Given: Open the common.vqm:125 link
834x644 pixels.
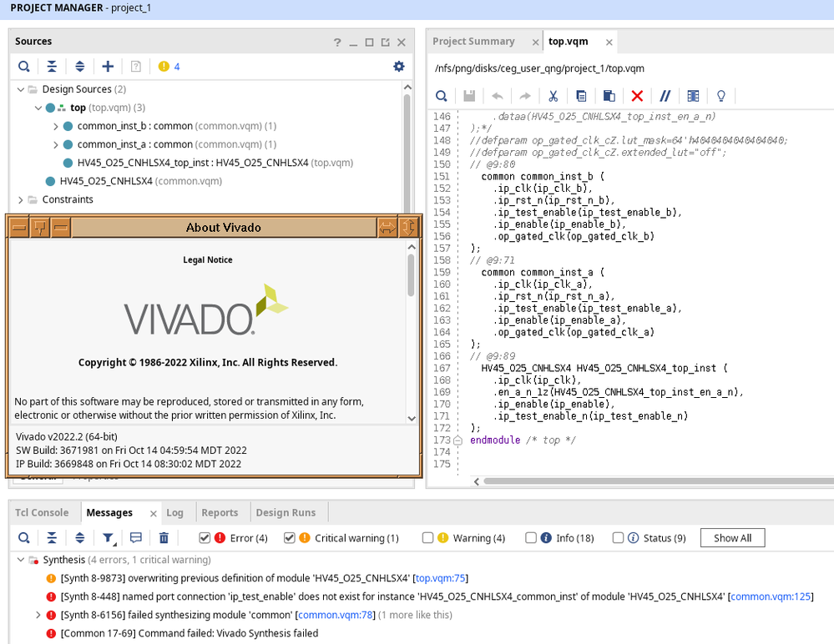Looking at the screenshot, I should tap(771, 596).
